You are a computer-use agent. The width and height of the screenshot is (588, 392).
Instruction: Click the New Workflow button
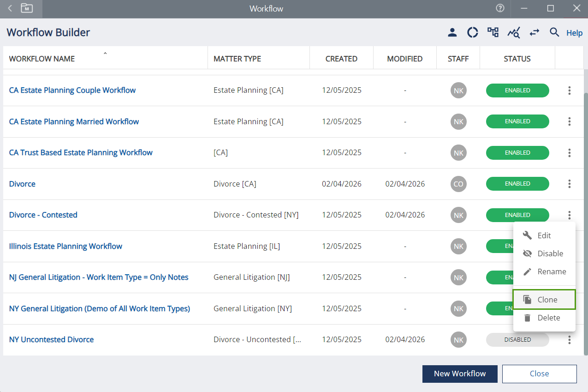click(459, 374)
